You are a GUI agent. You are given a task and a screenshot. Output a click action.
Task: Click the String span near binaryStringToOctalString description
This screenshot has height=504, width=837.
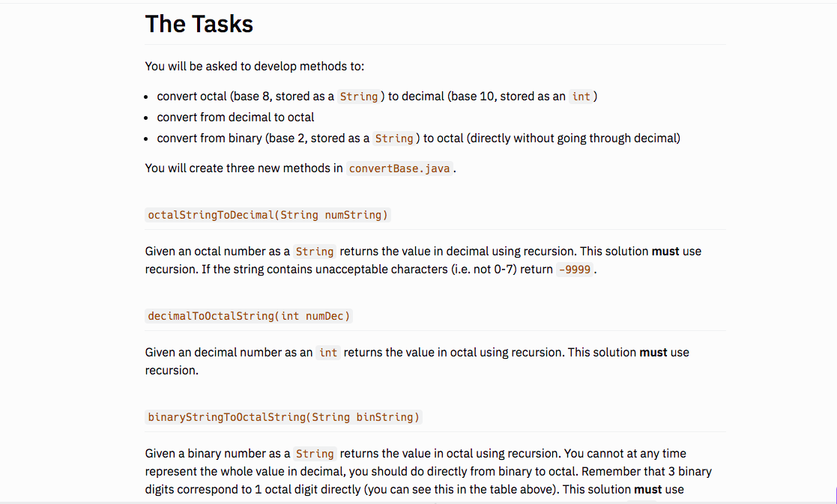tap(315, 453)
